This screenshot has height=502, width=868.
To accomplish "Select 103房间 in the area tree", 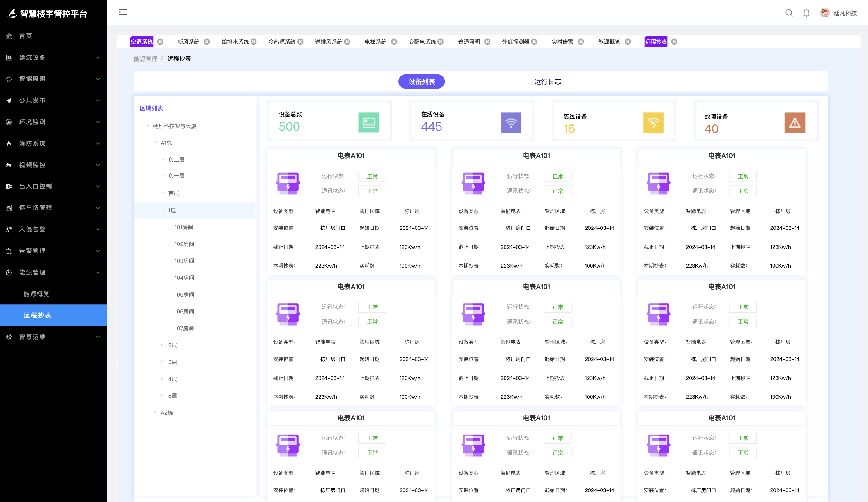I will click(x=184, y=261).
